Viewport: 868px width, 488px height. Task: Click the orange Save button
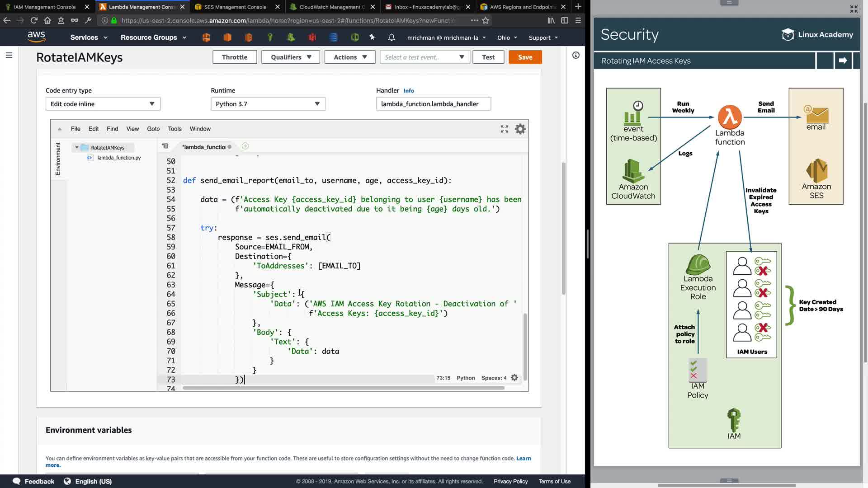(525, 57)
